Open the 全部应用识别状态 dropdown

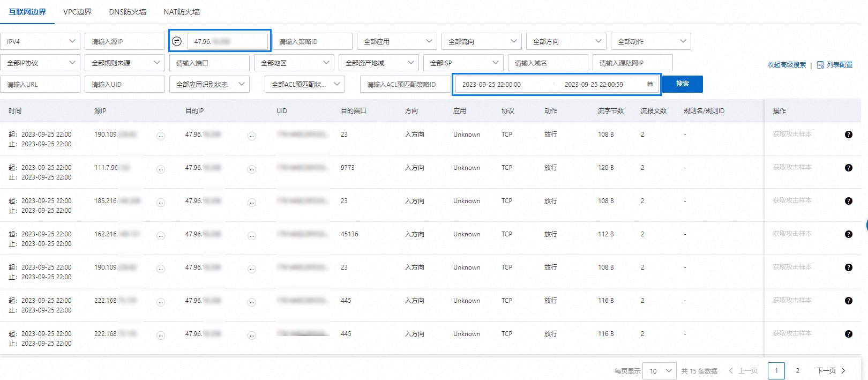pyautogui.click(x=209, y=84)
